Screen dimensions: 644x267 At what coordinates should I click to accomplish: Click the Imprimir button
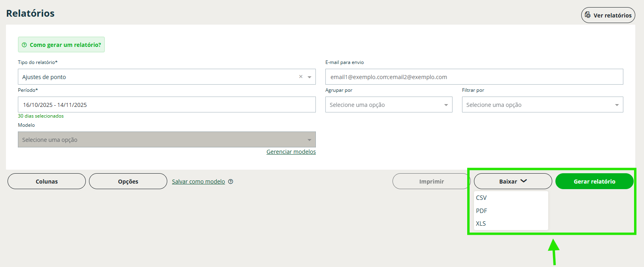[x=431, y=182]
